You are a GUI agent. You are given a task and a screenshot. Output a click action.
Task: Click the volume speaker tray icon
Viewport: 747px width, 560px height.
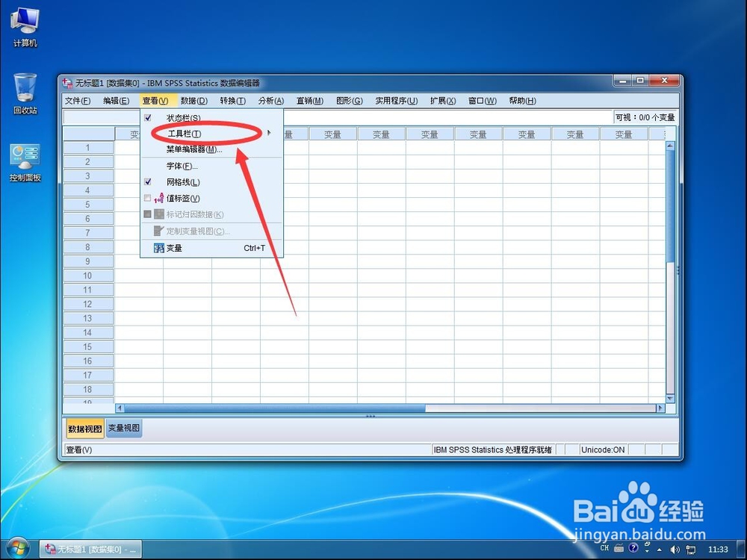click(675, 550)
